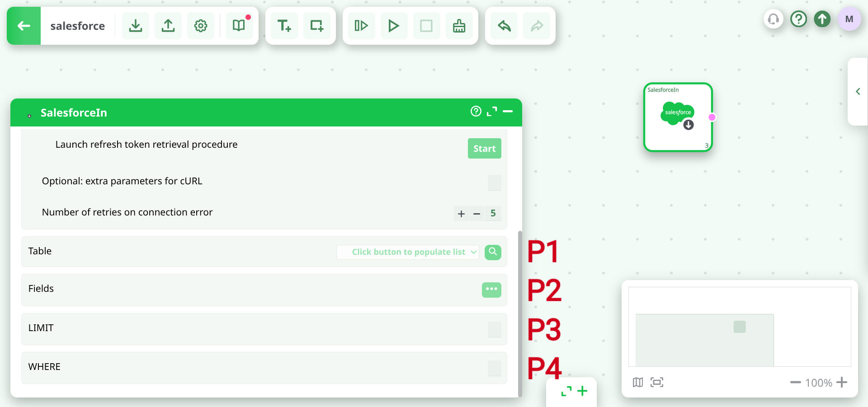868x407 pixels.
Task: Redo the last undone action
Action: coord(537,26)
